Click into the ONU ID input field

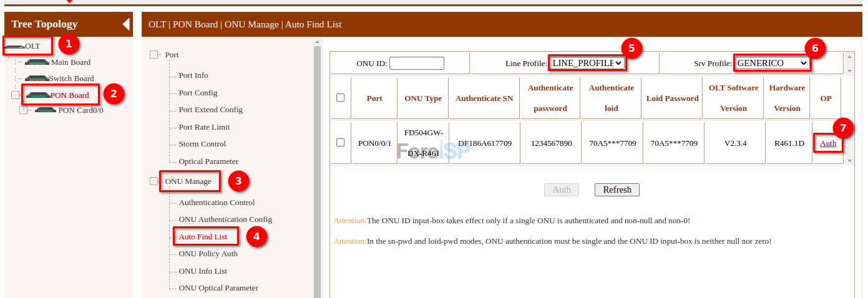pos(416,63)
